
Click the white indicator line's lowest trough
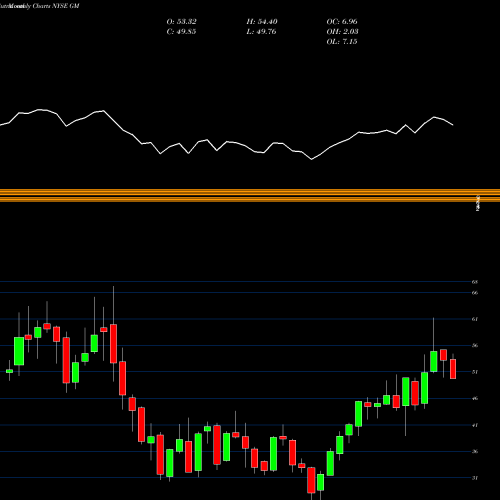pos(312,159)
